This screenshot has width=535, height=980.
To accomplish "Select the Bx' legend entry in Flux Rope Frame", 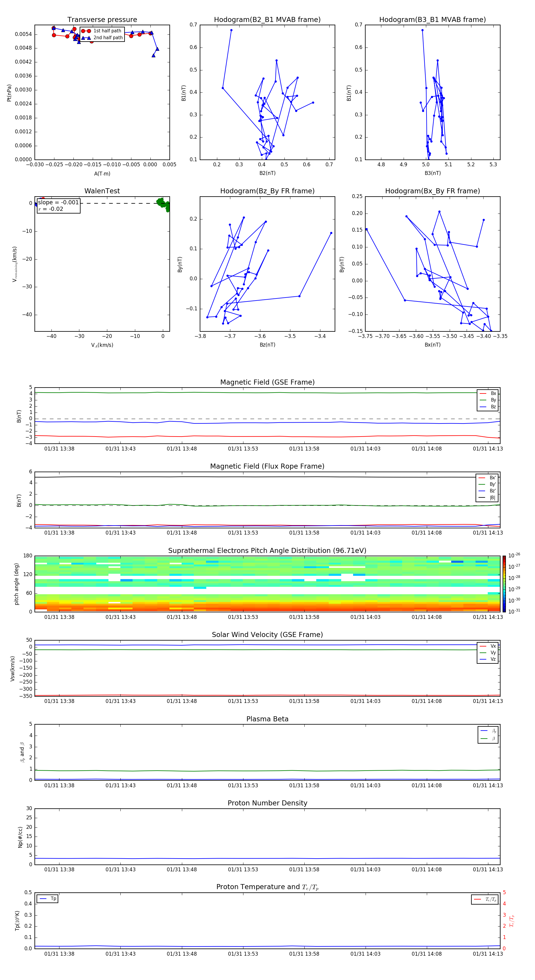I will click(x=487, y=478).
